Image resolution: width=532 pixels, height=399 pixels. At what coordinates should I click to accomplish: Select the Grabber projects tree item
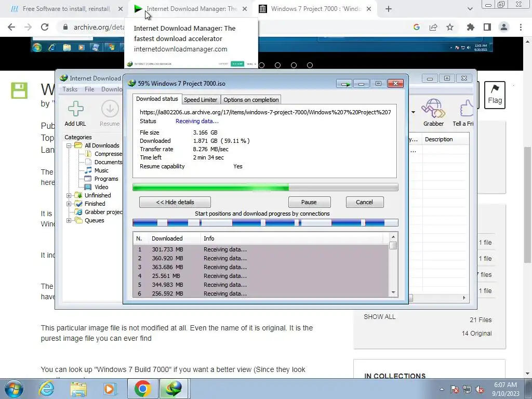click(x=99, y=212)
